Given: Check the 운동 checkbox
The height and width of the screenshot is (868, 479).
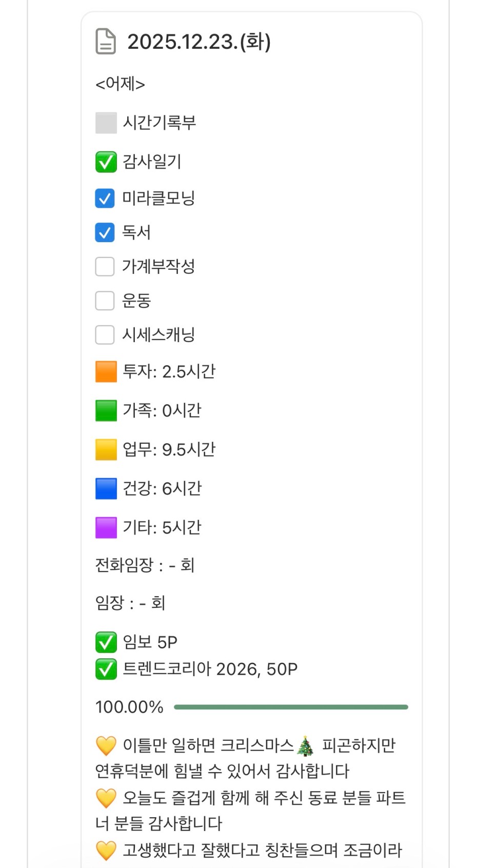Looking at the screenshot, I should (105, 301).
